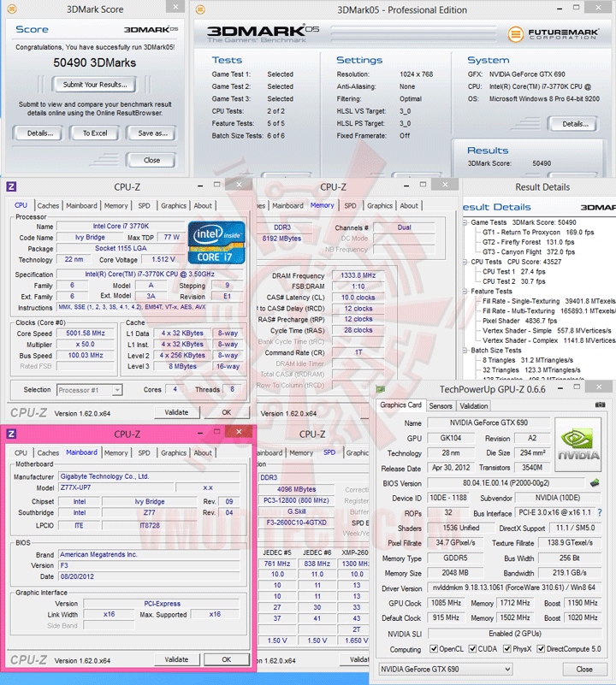Switch to the Sensors tab in GPU-Z
616x685 pixels.
441,406
